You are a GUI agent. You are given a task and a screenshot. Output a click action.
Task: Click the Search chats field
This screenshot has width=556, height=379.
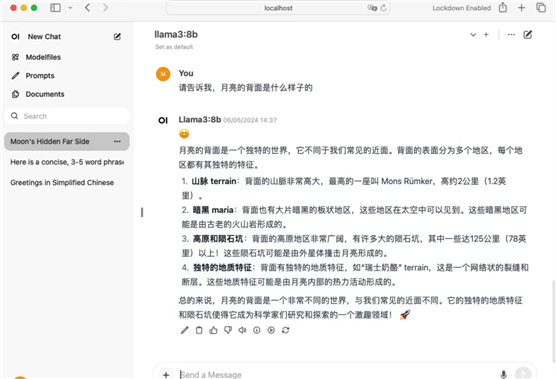point(67,116)
